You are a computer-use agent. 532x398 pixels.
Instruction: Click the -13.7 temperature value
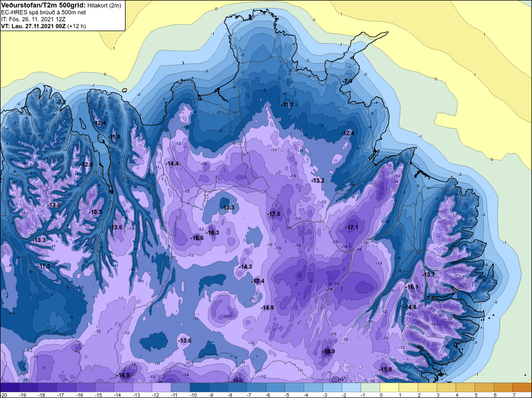tap(428, 275)
